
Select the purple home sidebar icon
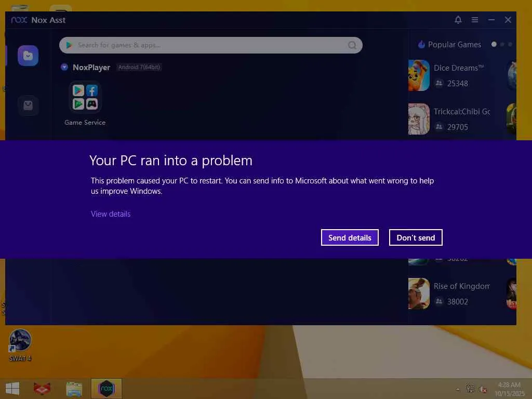coord(28,56)
